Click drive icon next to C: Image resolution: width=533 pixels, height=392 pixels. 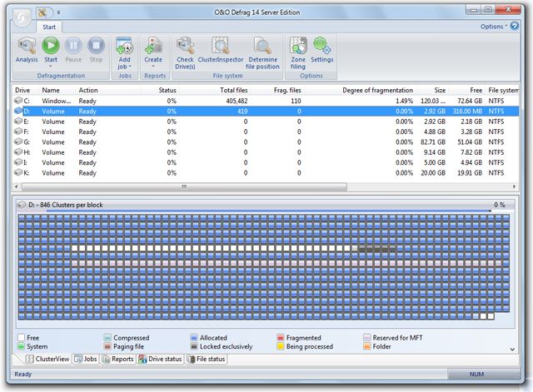tap(18, 101)
